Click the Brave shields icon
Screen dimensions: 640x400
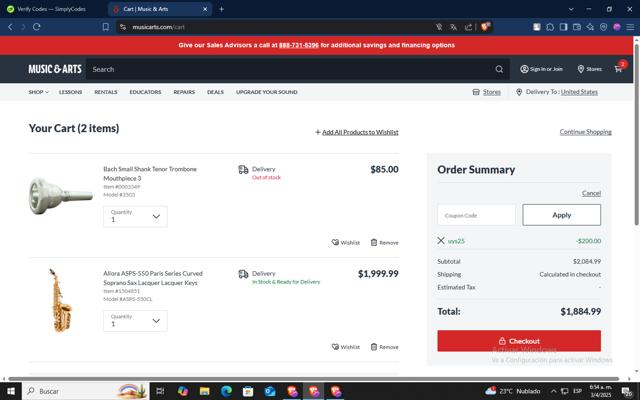point(485,27)
